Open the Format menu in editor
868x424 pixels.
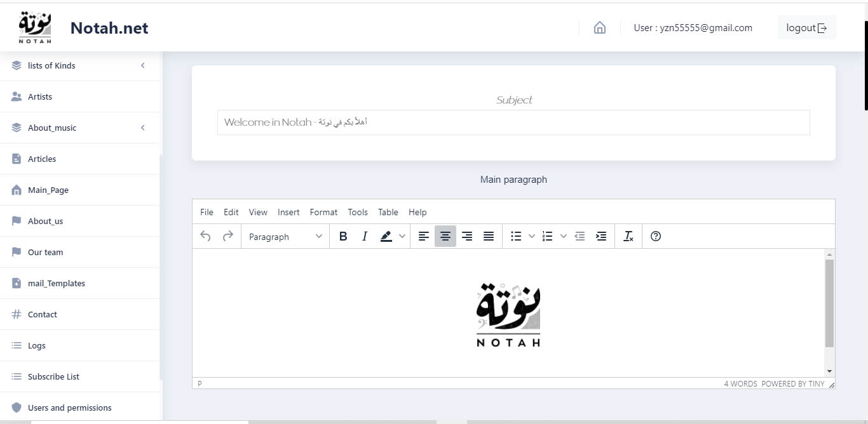click(323, 212)
